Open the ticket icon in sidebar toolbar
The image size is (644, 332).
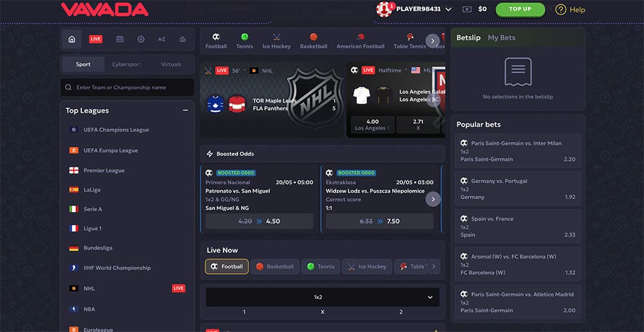(x=120, y=39)
